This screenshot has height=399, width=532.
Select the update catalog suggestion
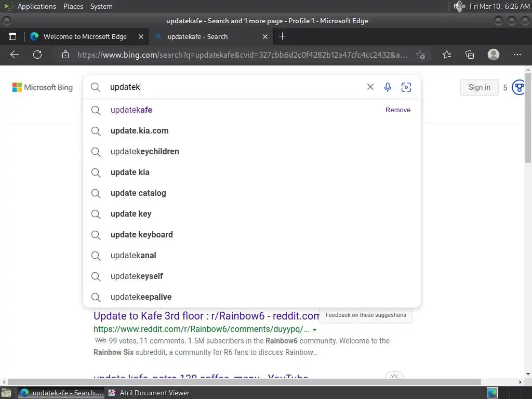tap(252, 193)
